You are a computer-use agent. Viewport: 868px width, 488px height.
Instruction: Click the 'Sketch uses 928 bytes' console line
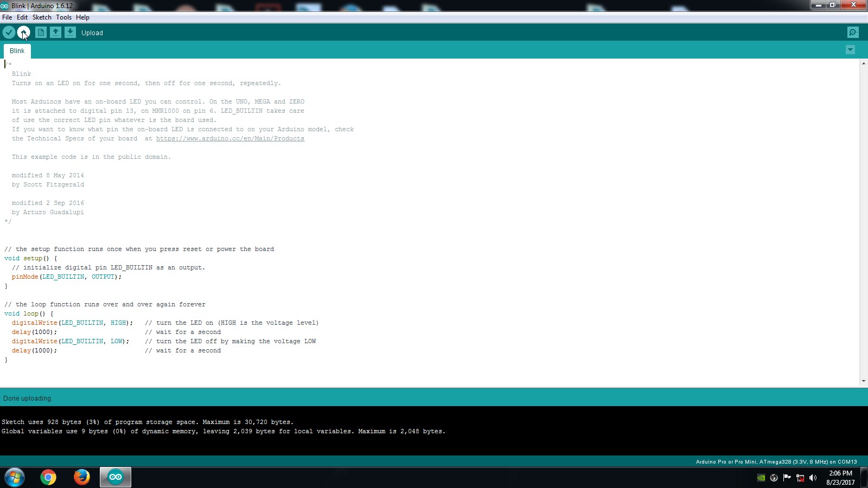point(148,422)
